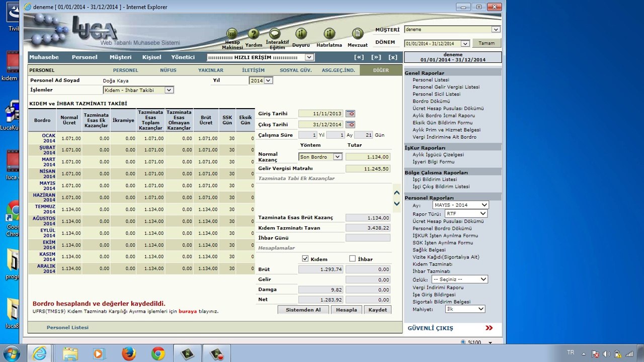The width and height of the screenshot is (644, 362).
Task: Switch to the ASG.GEÇ.İND. tab
Action: click(339, 70)
